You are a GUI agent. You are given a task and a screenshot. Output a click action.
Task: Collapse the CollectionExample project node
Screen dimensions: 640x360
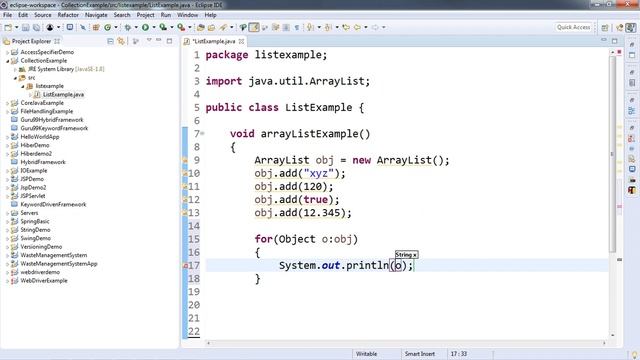tap(8, 61)
